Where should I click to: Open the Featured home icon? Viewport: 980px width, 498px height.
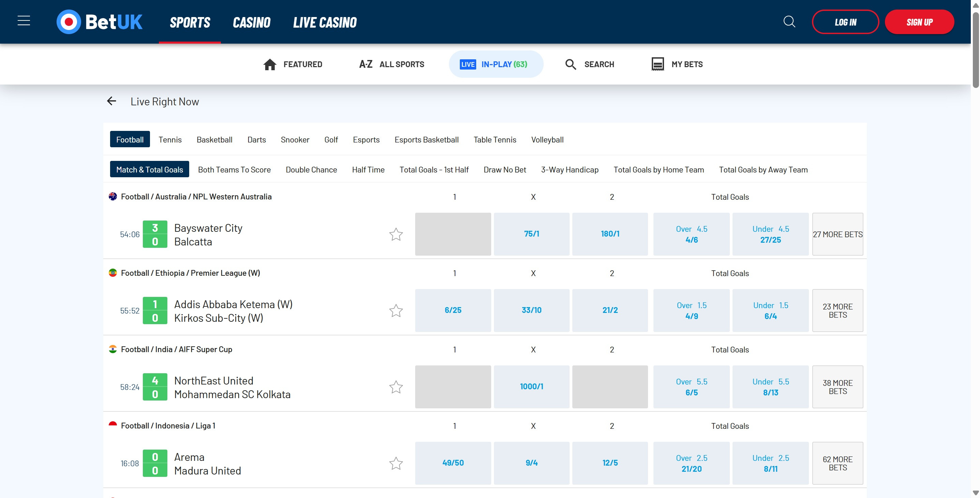270,64
